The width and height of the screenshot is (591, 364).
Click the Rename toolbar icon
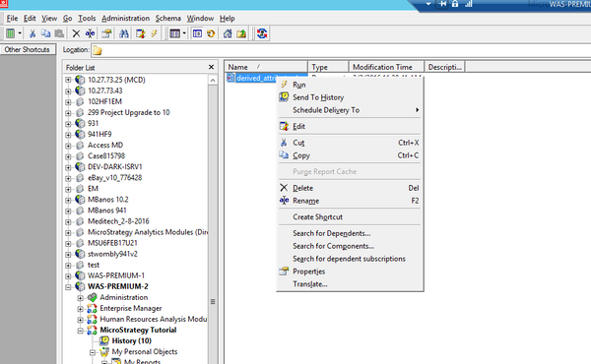90,33
